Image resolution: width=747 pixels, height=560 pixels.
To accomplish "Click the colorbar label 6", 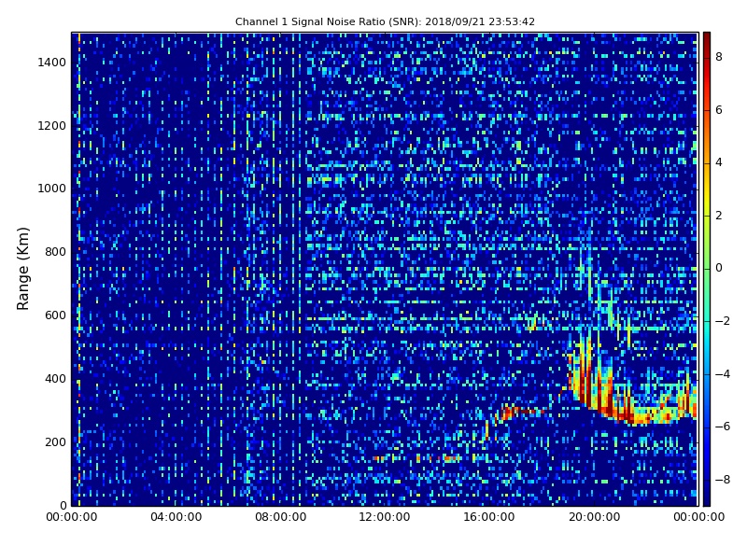I will pos(719,110).
